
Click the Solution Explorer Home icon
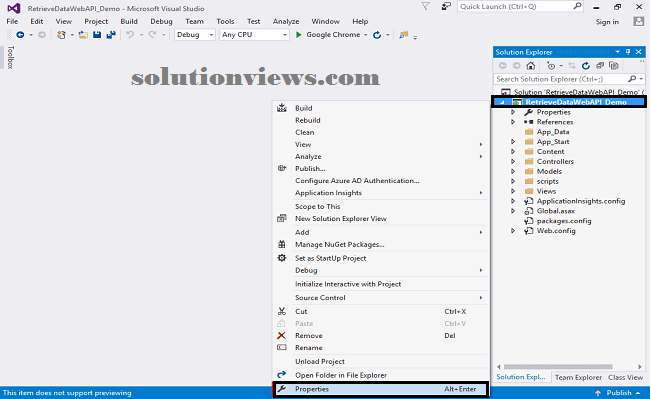point(531,66)
